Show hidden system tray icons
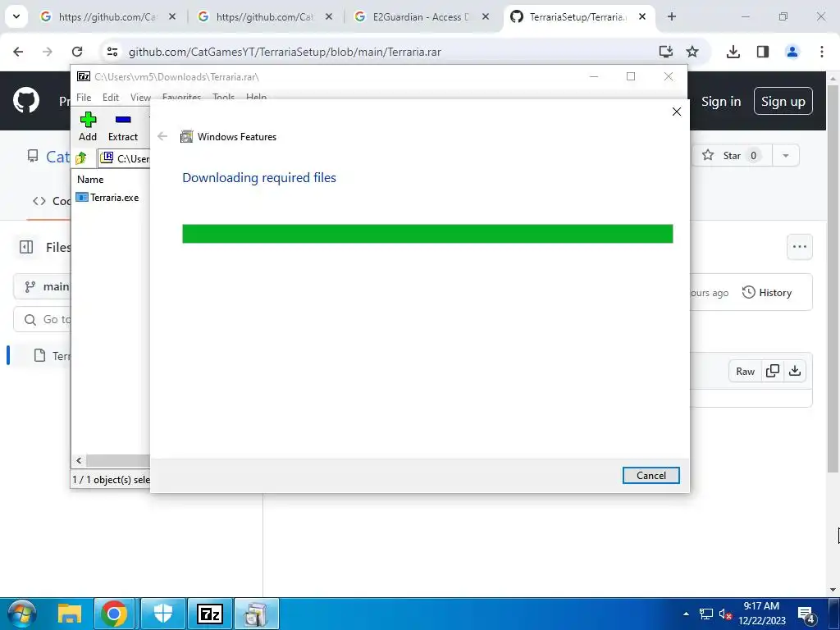Viewport: 840px width, 630px height. (x=686, y=614)
